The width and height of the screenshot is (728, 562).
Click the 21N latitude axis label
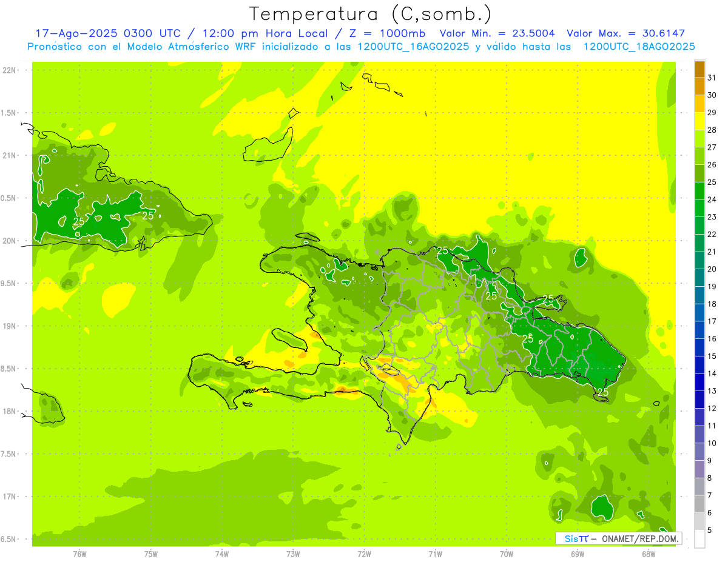[9, 156]
